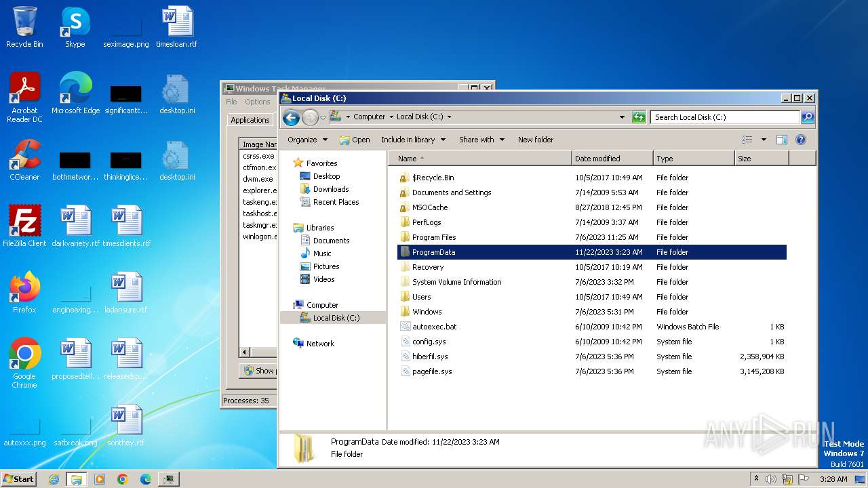Sort by Size column header
868x488 pixels.
coord(762,159)
